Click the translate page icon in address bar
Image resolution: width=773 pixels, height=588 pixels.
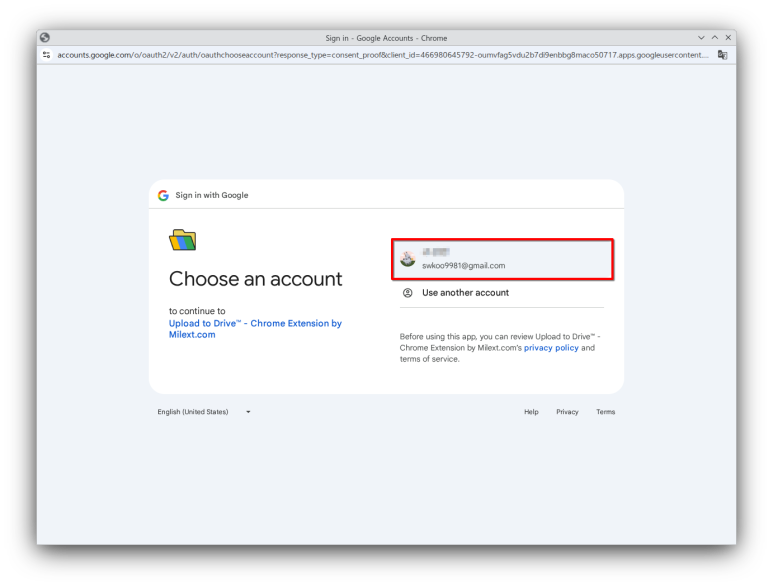722,55
